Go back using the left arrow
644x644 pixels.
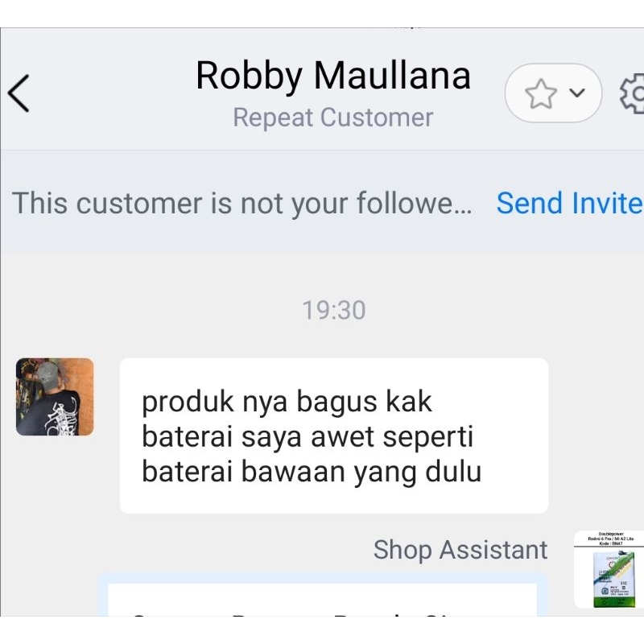click(x=19, y=93)
